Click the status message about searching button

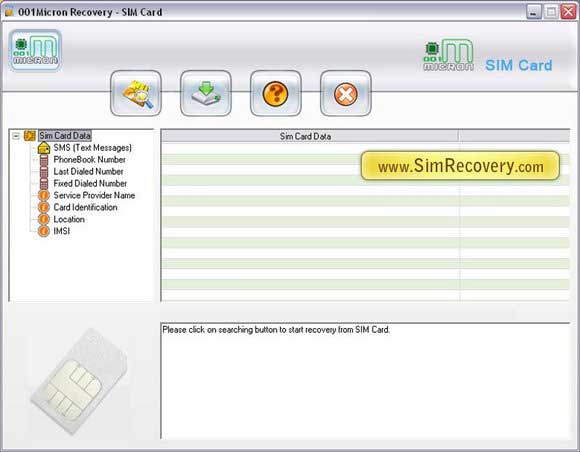(x=276, y=330)
